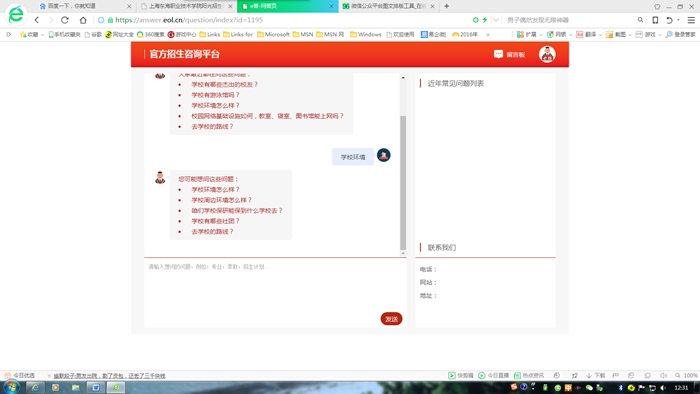
Task: Open the skin heart icon near window controls
Action: click(x=657, y=7)
